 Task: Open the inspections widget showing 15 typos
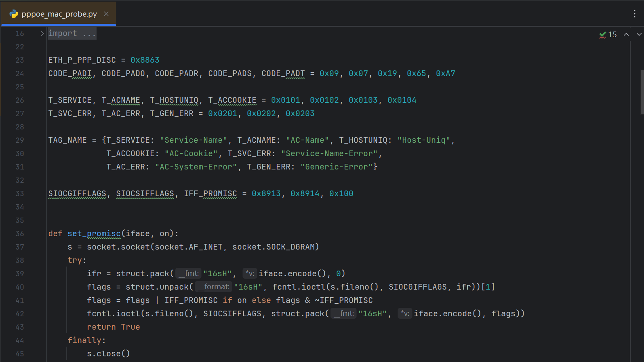(608, 35)
